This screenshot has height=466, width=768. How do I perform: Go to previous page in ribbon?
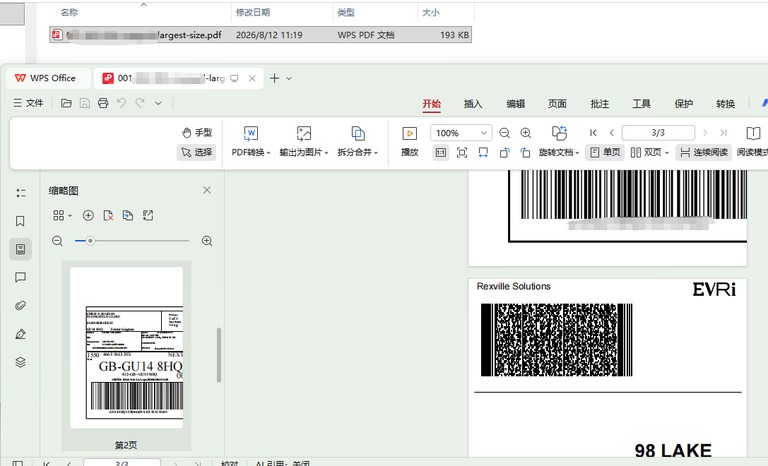611,133
